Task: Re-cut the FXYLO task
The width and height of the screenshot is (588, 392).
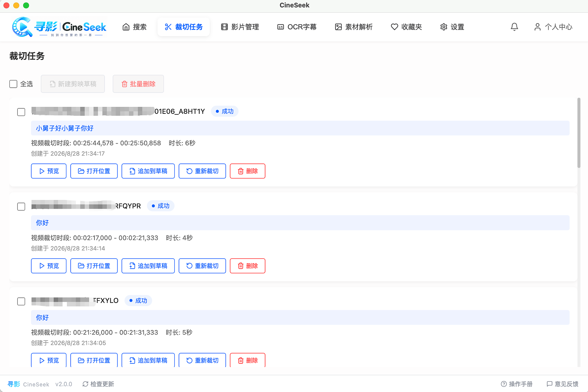Action: (x=202, y=360)
